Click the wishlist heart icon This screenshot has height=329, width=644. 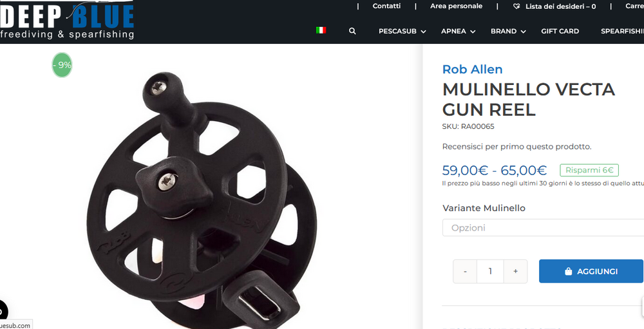pos(516,6)
